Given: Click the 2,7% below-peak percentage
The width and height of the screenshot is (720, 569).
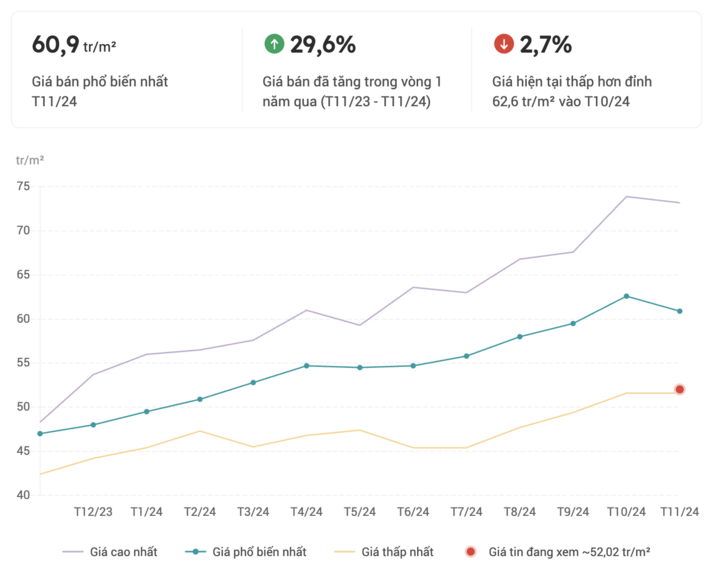Looking at the screenshot, I should (x=546, y=44).
